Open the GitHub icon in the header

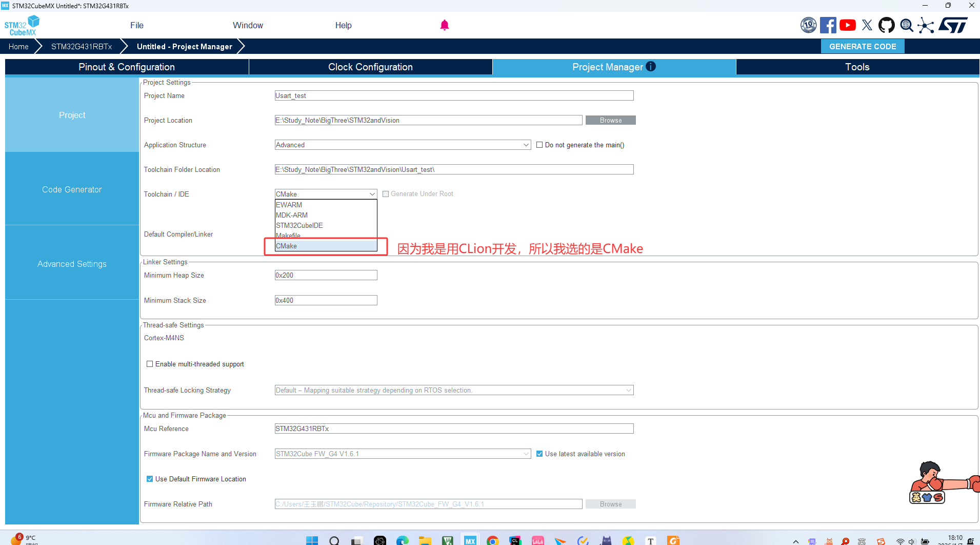coord(887,25)
